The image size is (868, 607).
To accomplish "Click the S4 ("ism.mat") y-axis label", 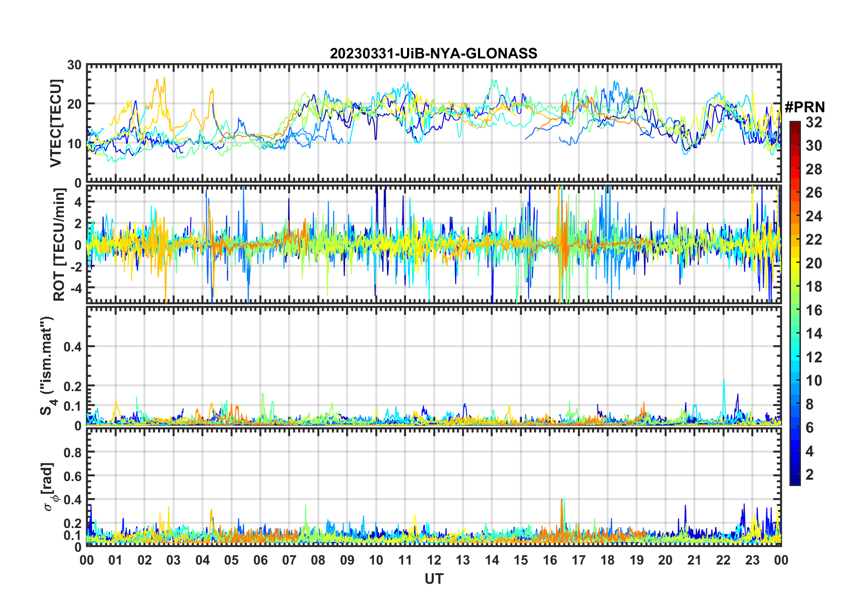I will [x=48, y=366].
